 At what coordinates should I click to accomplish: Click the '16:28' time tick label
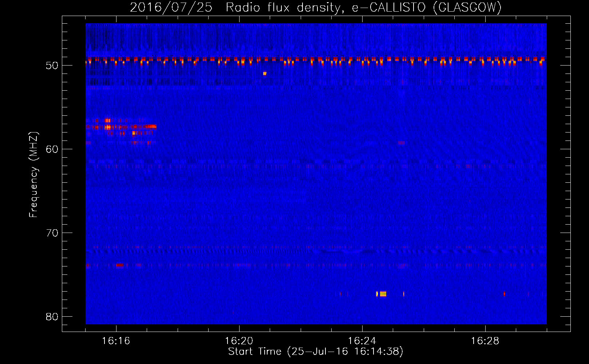485,341
